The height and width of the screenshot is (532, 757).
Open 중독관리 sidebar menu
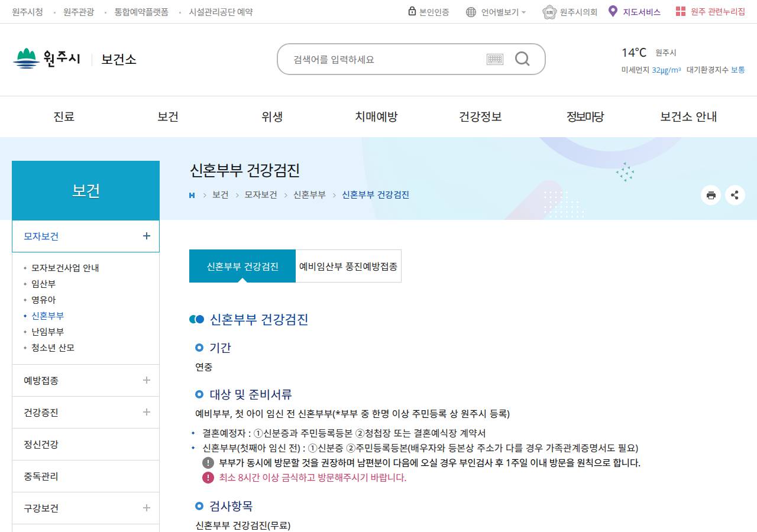(86, 476)
